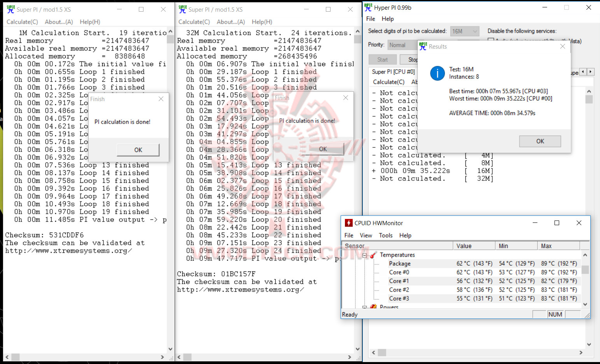Screen dimensions: 600x364
Task: Open the Help menu in HWMonitor
Action: pyautogui.click(x=405, y=235)
